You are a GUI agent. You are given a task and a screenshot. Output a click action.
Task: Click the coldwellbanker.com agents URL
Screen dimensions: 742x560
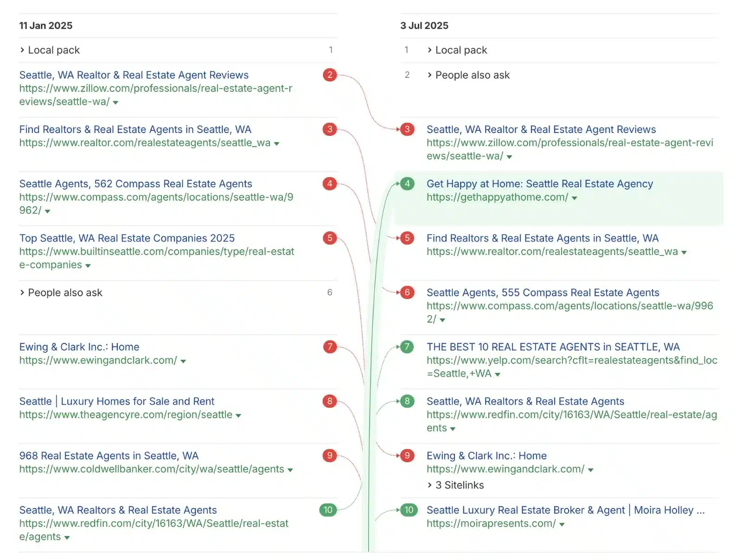click(151, 469)
